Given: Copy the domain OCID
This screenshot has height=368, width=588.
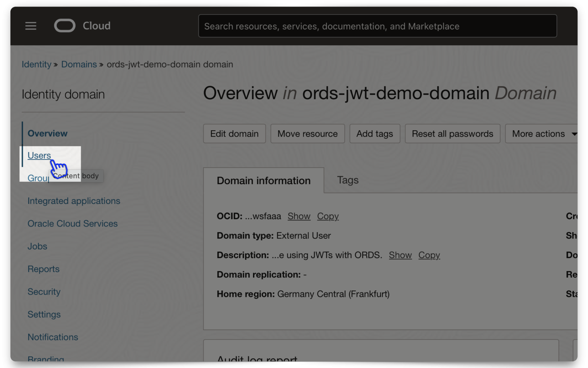Looking at the screenshot, I should click(328, 216).
